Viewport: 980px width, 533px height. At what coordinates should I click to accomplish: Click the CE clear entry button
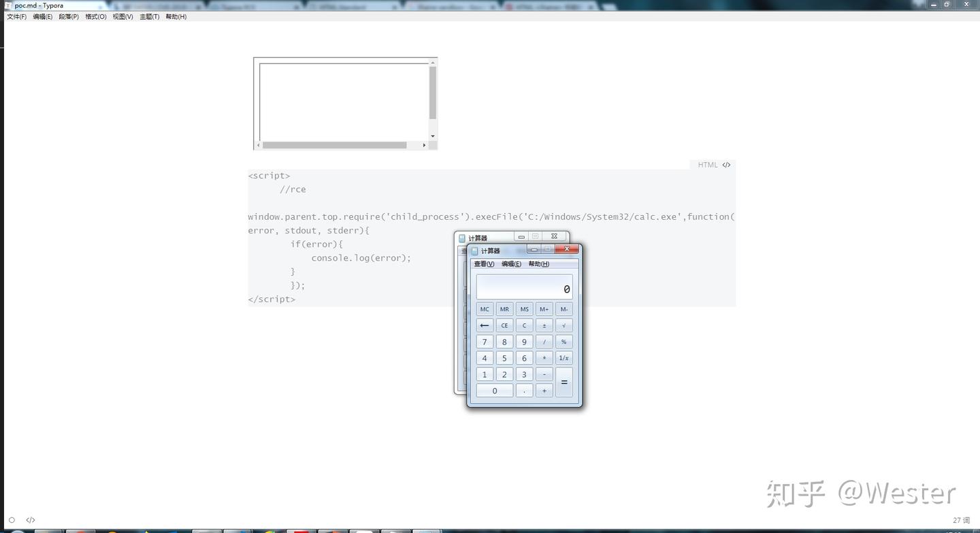[504, 325]
